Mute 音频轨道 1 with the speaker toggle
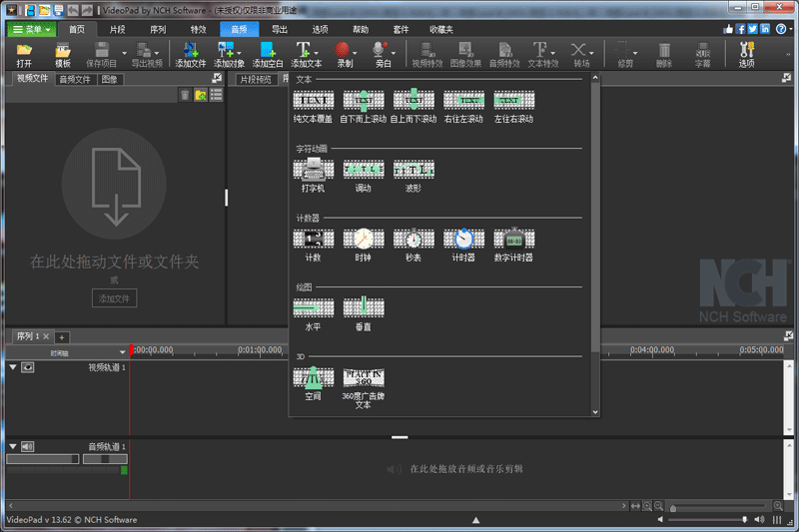This screenshot has height=532, width=799. point(28,446)
